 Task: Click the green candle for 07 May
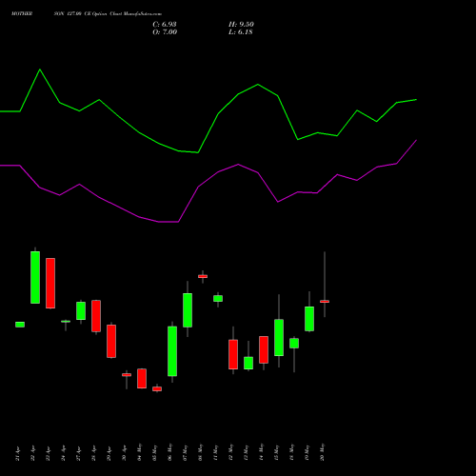click(188, 310)
